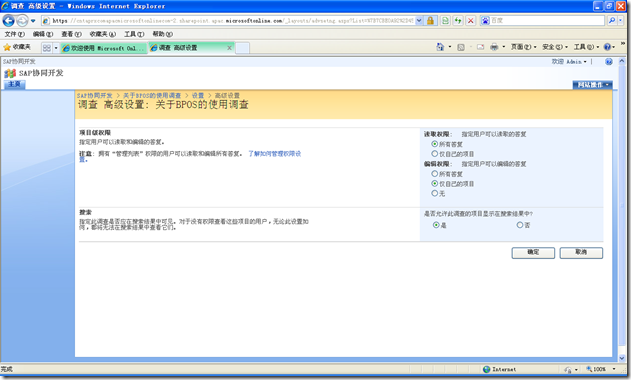Click the 确定 button
Screen dimensions: 631x380
pyautogui.click(x=533, y=253)
